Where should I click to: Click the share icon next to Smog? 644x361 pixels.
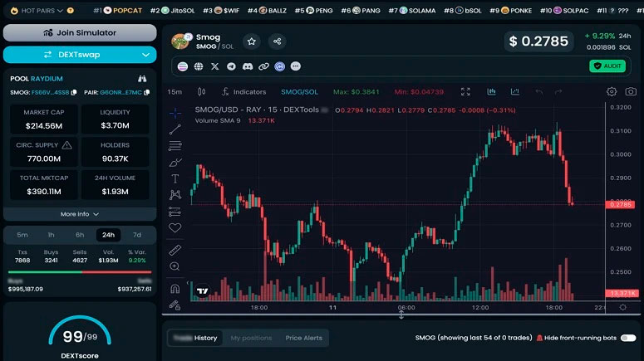click(278, 41)
